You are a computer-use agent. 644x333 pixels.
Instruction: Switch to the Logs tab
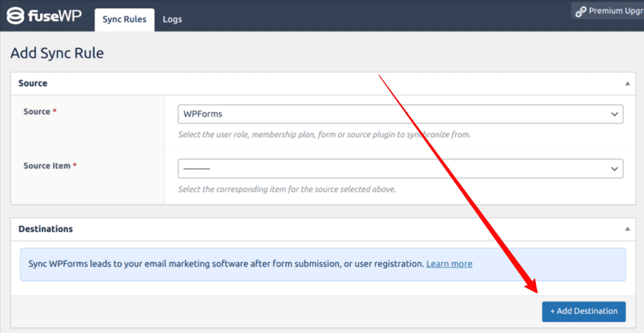point(172,20)
